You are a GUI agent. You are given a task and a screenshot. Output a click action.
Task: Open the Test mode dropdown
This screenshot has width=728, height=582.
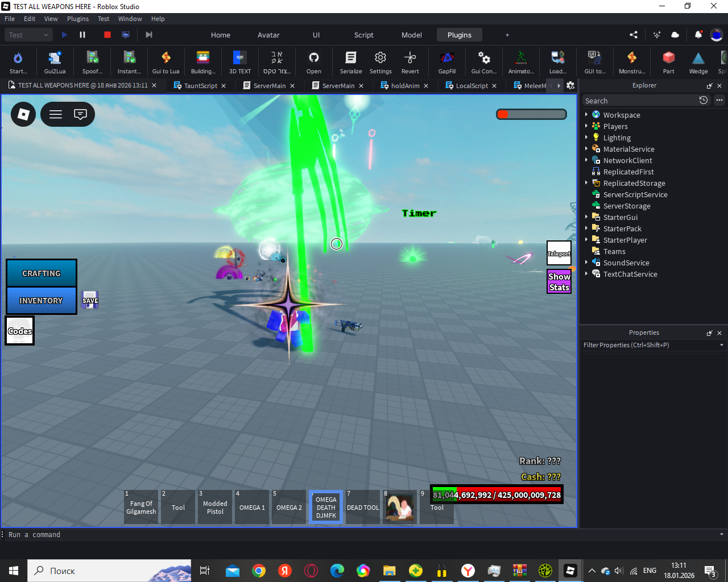tap(29, 35)
